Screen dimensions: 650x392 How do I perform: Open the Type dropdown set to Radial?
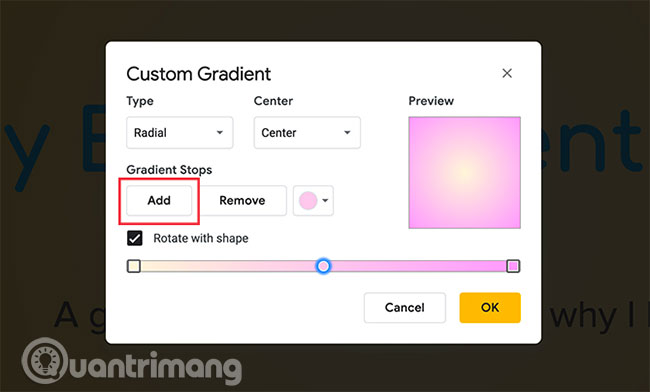coord(179,133)
